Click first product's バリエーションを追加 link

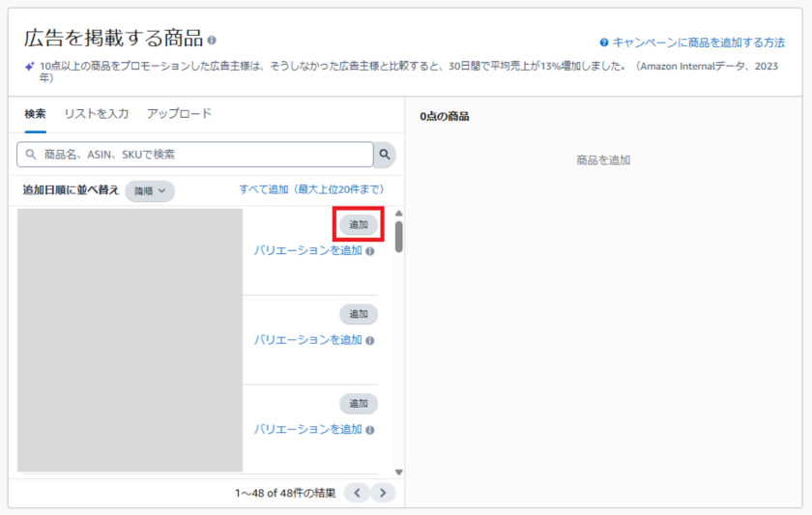307,250
